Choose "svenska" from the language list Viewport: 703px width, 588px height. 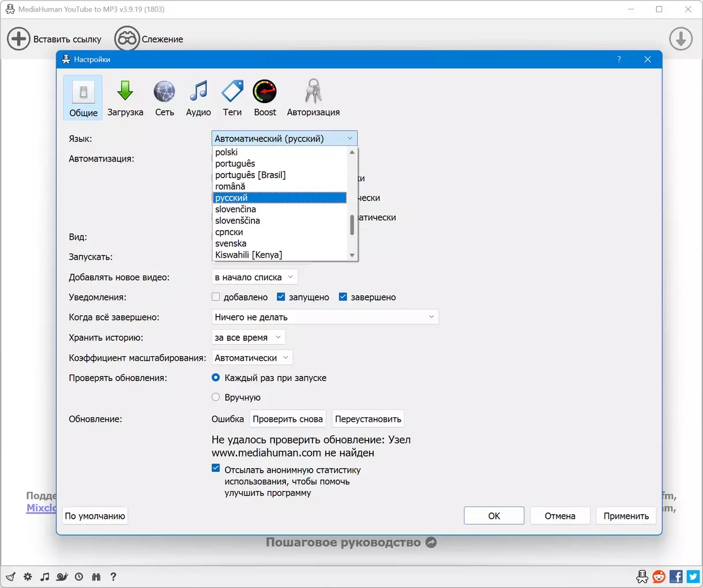pyautogui.click(x=231, y=243)
